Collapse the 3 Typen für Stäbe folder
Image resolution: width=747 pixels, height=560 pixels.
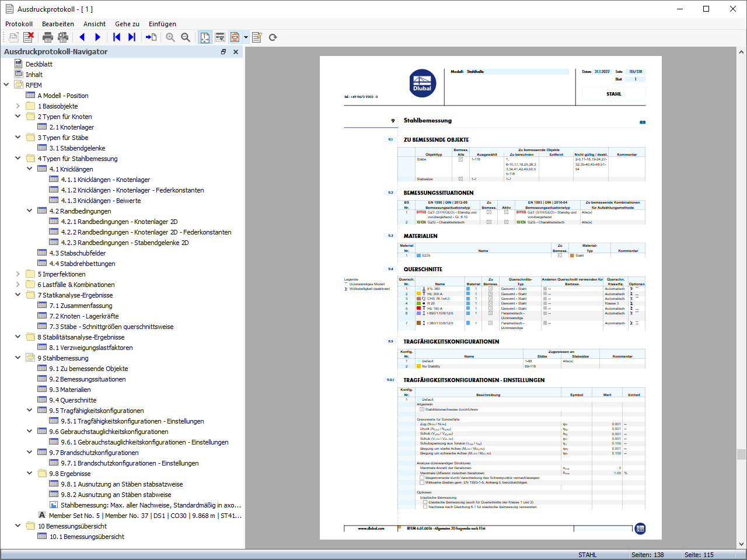click(18, 137)
